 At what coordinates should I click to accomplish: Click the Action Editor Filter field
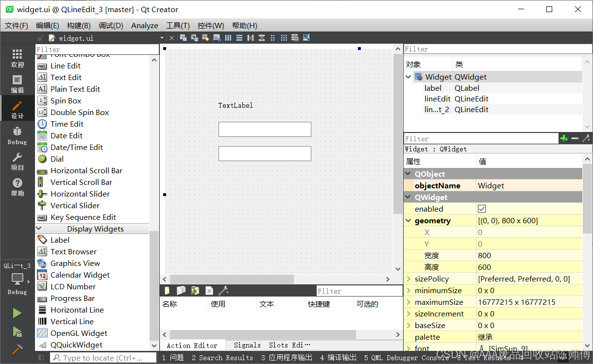[359, 291]
